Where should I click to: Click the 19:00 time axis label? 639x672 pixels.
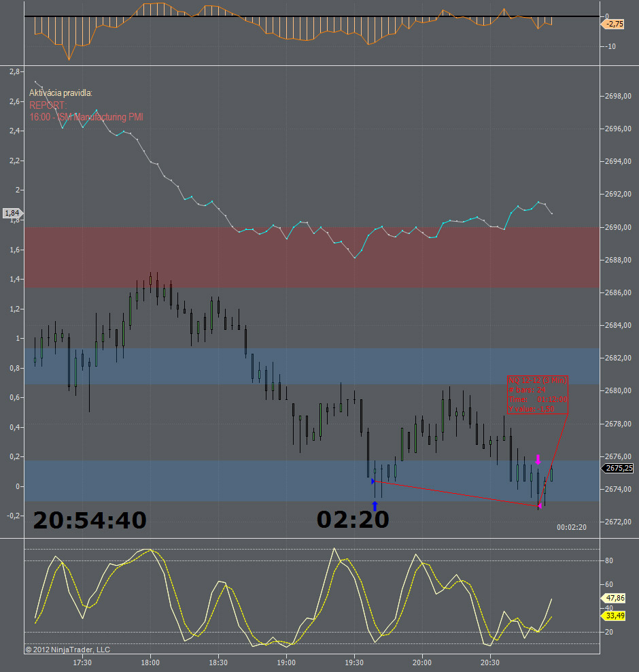[286, 662]
